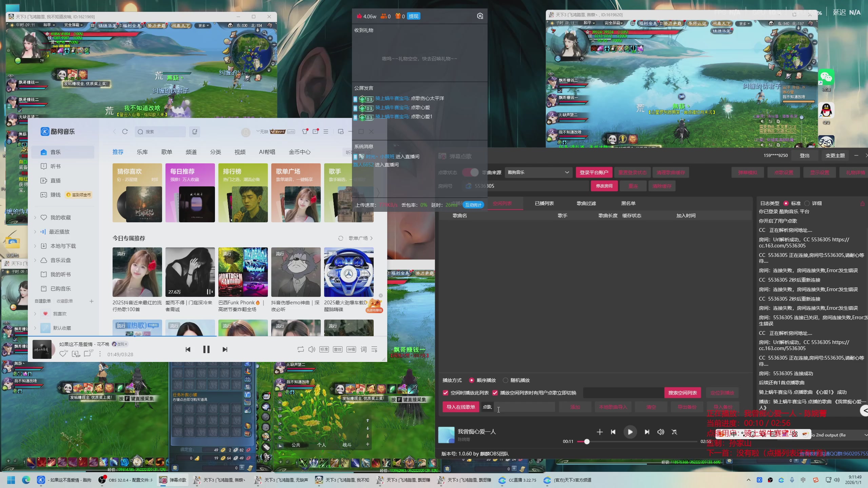This screenshot has width=868, height=488.
Task: Click 导入在线歌单 button
Action: (460, 407)
